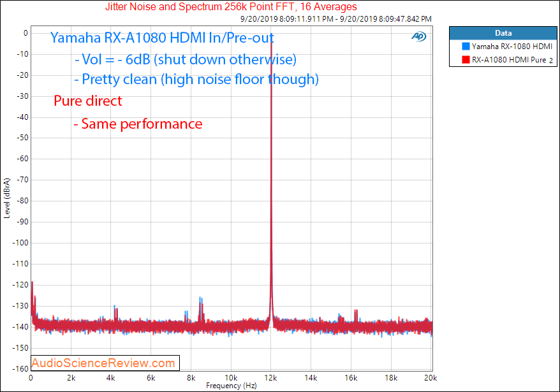
Task: Click the small '2' next to the Pure legend entry
Action: coord(551,61)
